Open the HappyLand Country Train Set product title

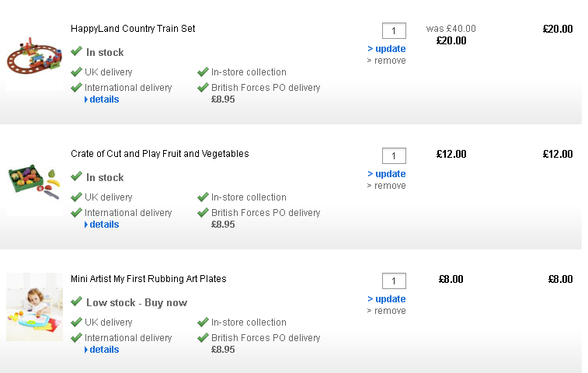tap(133, 29)
